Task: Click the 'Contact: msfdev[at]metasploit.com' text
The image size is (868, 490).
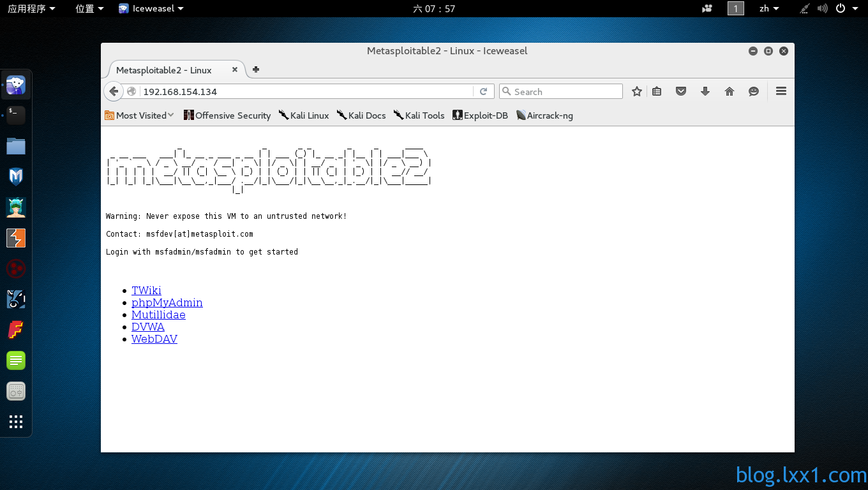Action: click(x=179, y=234)
